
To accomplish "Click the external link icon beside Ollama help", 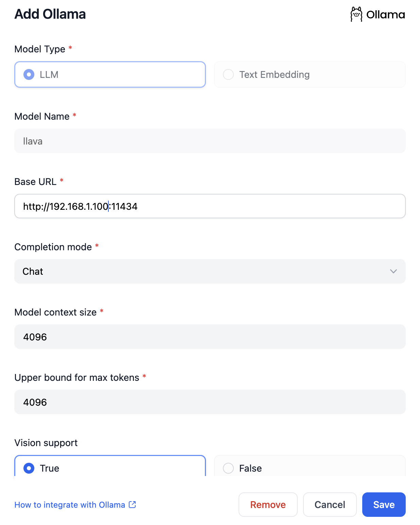I will point(133,505).
